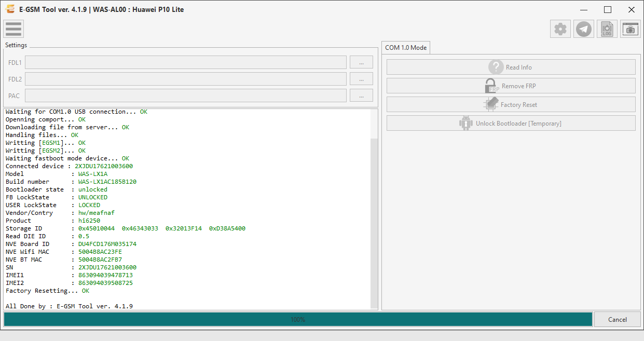
Task: Click Downloading file from server line
Action: click(67, 127)
